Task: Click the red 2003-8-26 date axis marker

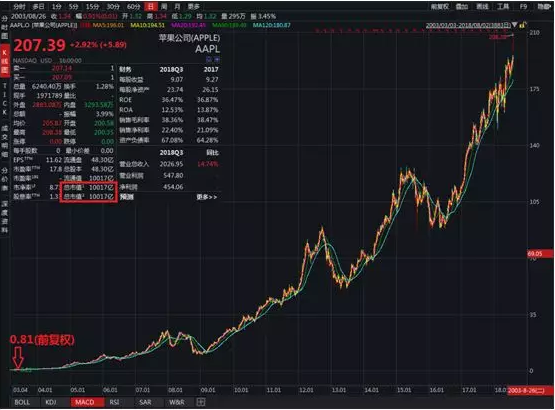Action: (530, 391)
